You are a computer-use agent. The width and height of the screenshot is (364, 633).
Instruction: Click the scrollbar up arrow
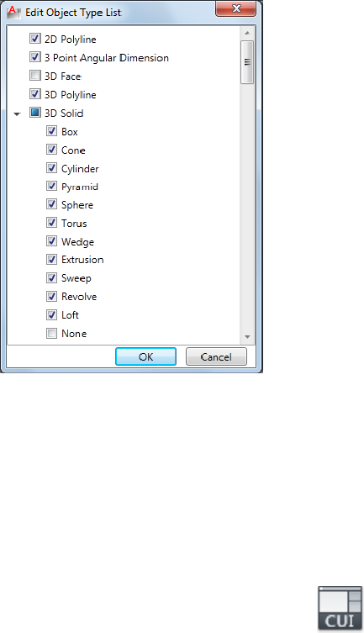(247, 33)
